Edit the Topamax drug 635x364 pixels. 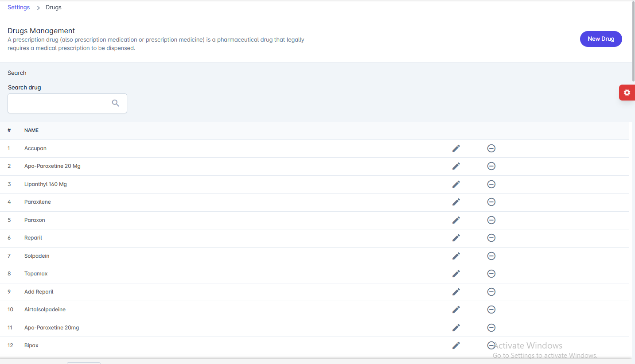[456, 274]
